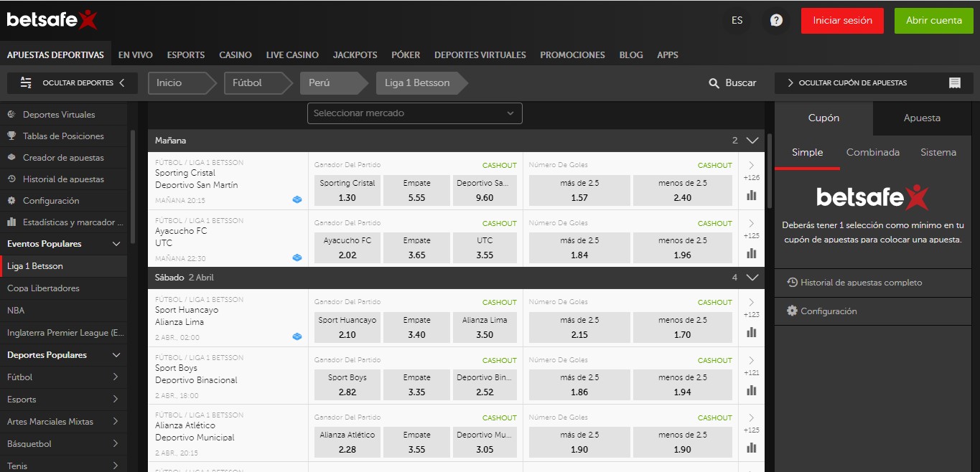Collapse the Sábado 2 Abril section
Screen dimensions: 980x472
click(x=752, y=277)
